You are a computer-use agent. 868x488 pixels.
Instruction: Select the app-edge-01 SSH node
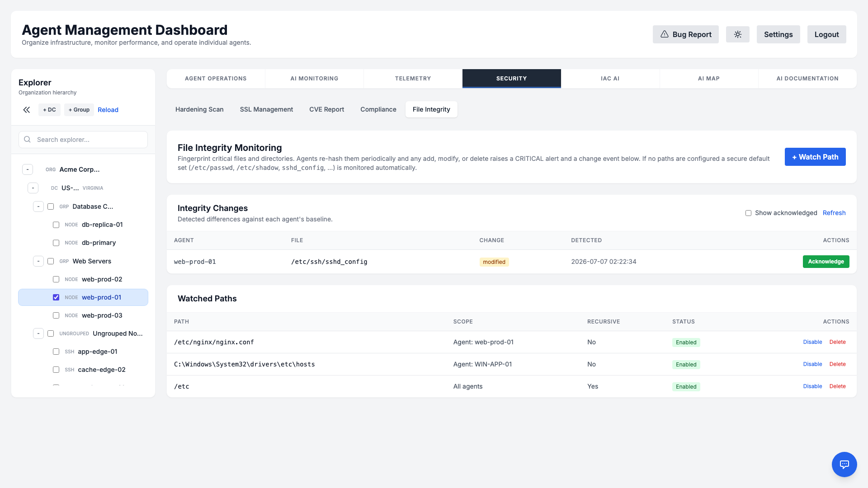[83, 352]
